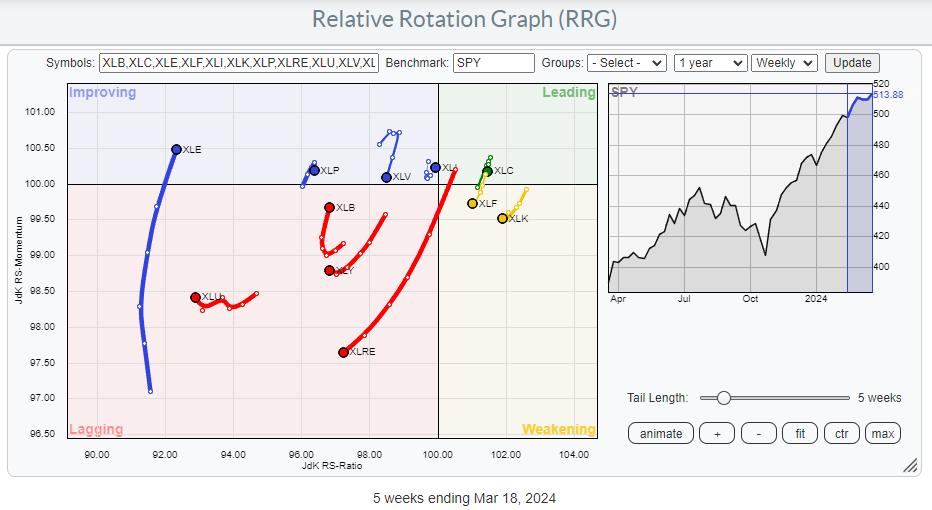Click the Tail Length slider handle
The width and height of the screenshot is (932, 510).
pos(723,397)
